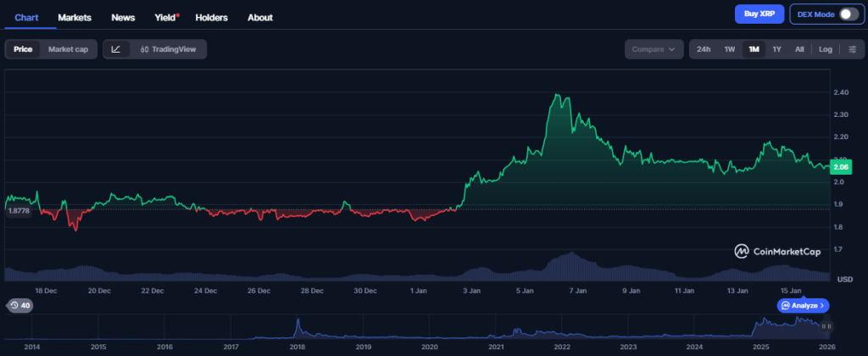Select Price view toggle
Viewport: 868px width, 356px height.
tap(23, 49)
